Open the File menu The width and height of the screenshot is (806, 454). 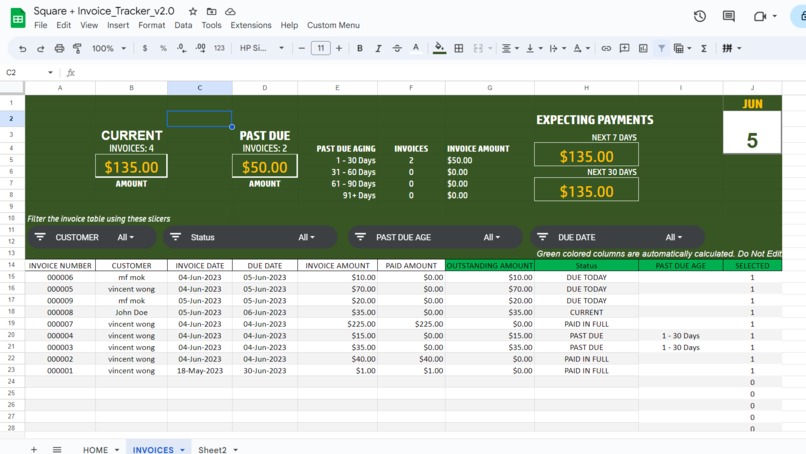pos(41,25)
